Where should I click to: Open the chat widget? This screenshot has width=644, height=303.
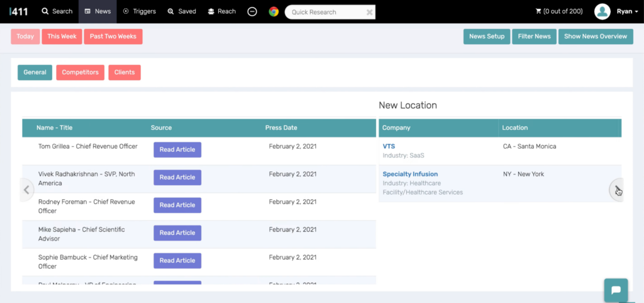click(616, 290)
